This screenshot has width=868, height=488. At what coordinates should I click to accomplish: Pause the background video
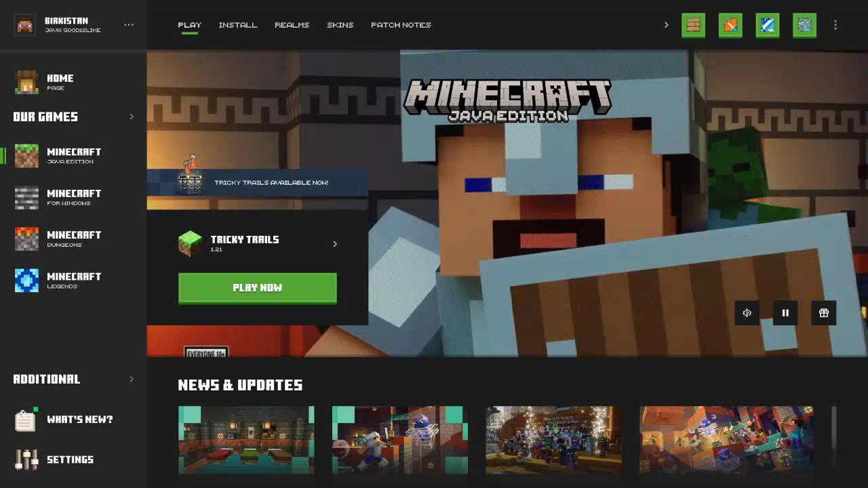[x=785, y=313]
